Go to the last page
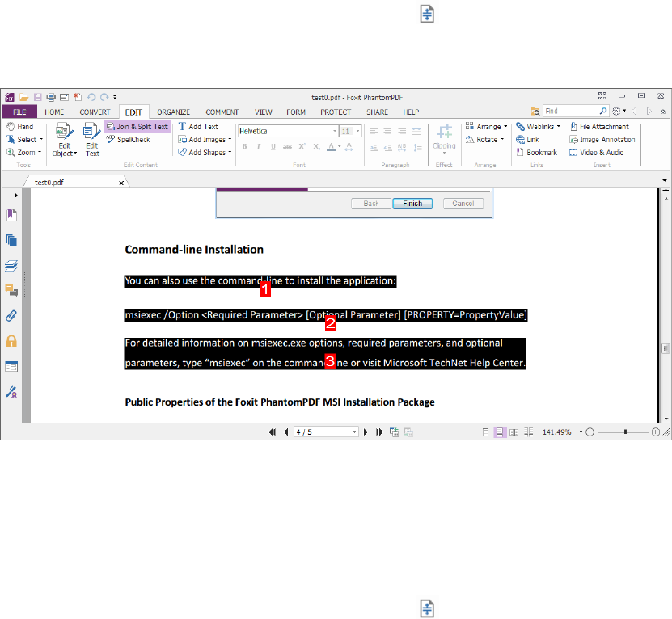Screen dimensions: 672x619 [x=379, y=432]
